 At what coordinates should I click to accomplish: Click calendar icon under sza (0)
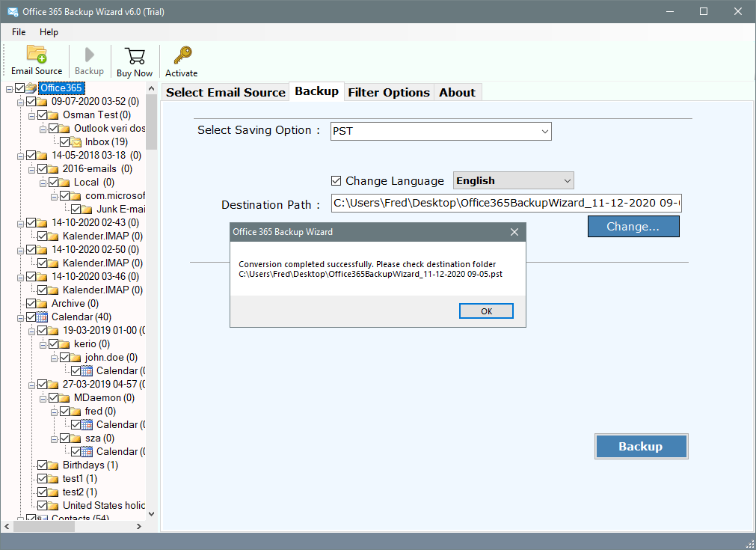click(87, 452)
